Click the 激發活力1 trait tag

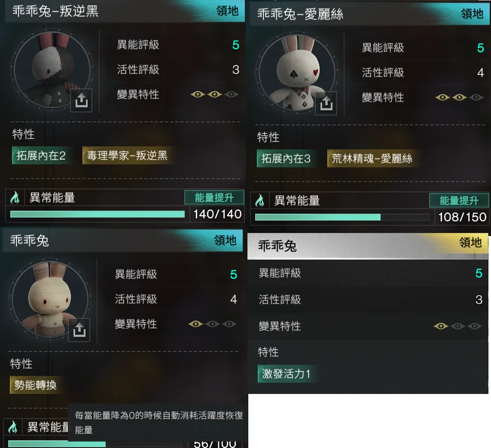tap(286, 373)
